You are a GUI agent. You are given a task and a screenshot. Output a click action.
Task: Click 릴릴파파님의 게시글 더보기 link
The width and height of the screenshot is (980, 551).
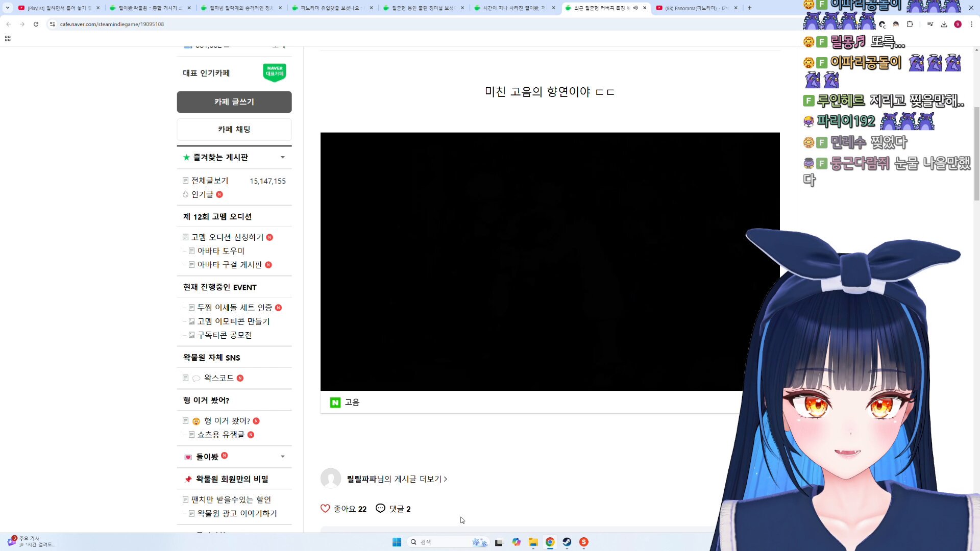(397, 479)
